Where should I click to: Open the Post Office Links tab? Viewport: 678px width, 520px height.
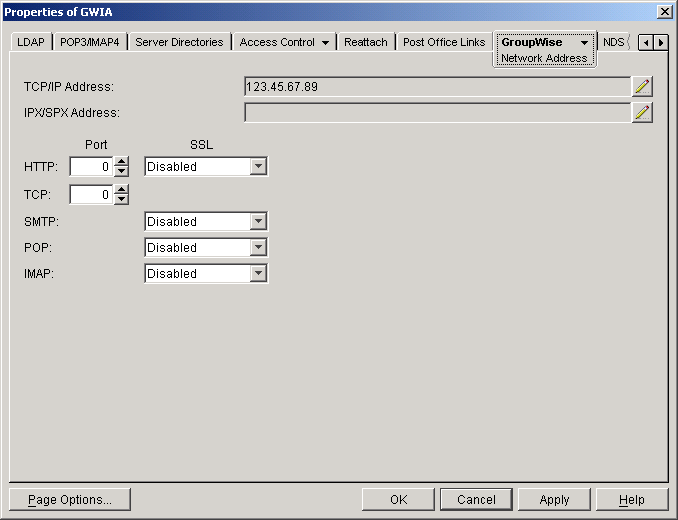[x=444, y=42]
